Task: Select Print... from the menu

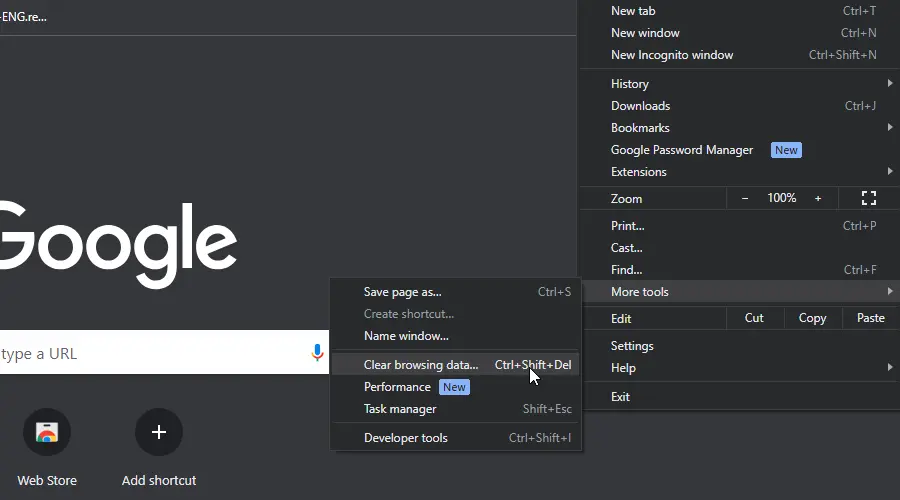Action: (740, 226)
